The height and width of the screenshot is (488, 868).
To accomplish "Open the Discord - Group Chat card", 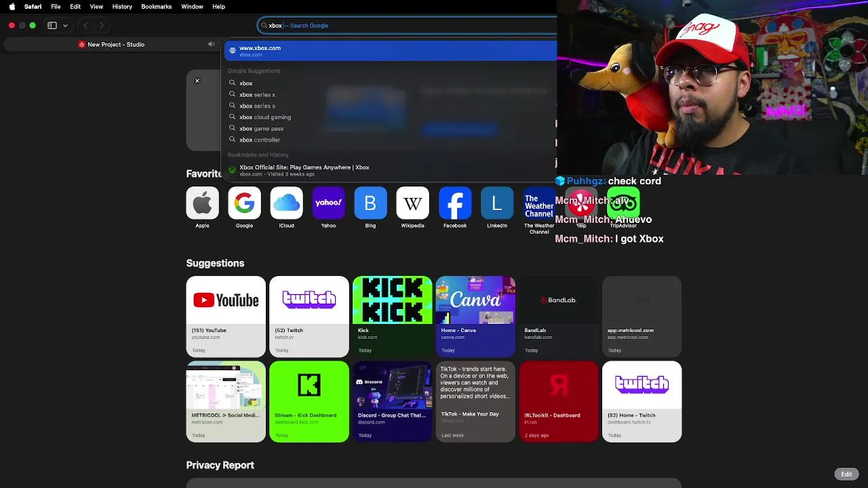I will [x=392, y=401].
